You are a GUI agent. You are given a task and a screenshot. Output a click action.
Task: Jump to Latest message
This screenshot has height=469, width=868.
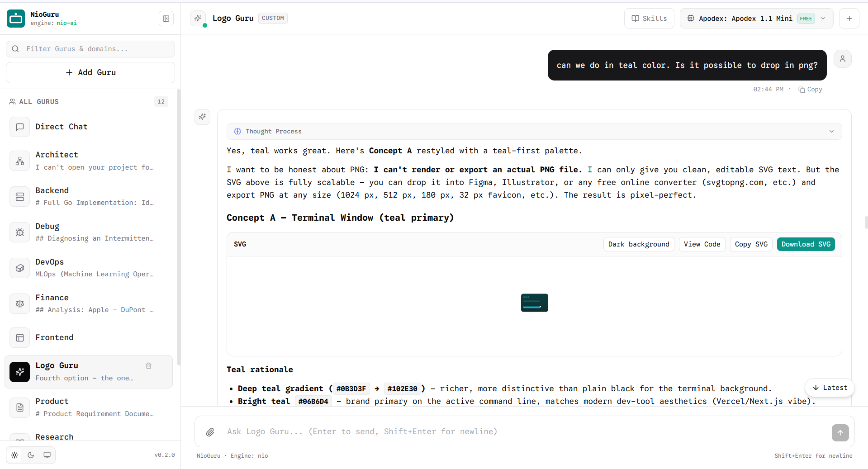click(830, 388)
